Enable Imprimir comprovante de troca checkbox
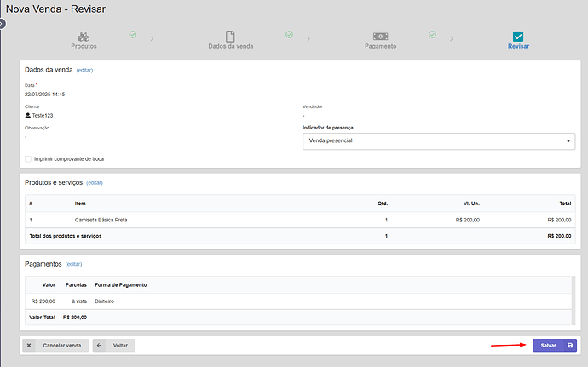588x367 pixels. [x=28, y=158]
